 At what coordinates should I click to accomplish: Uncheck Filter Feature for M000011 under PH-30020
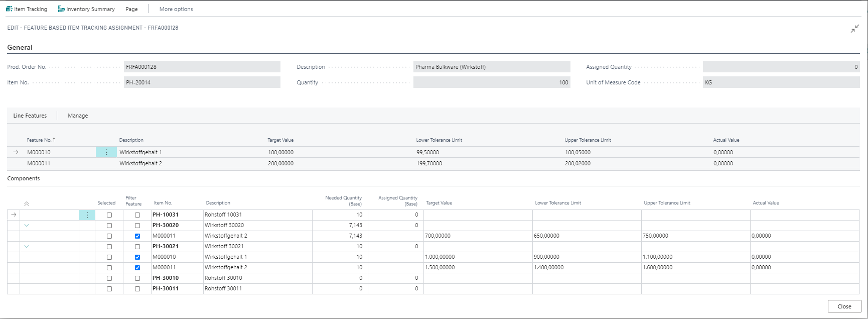tap(137, 236)
